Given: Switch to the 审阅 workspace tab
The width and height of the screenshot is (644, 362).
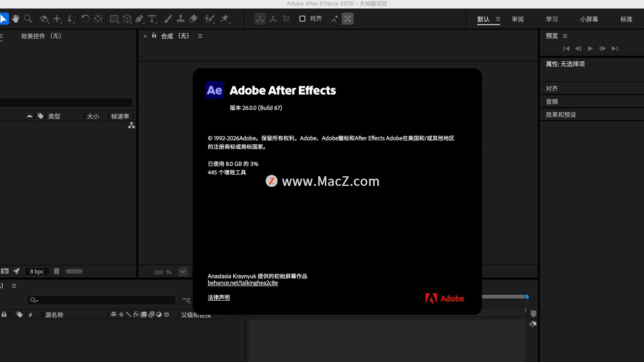Looking at the screenshot, I should click(518, 19).
